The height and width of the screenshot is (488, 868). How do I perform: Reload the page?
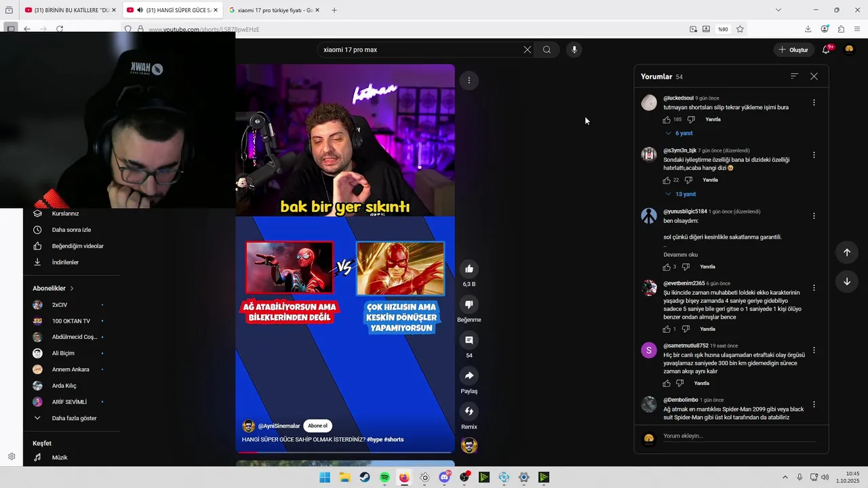[60, 29]
